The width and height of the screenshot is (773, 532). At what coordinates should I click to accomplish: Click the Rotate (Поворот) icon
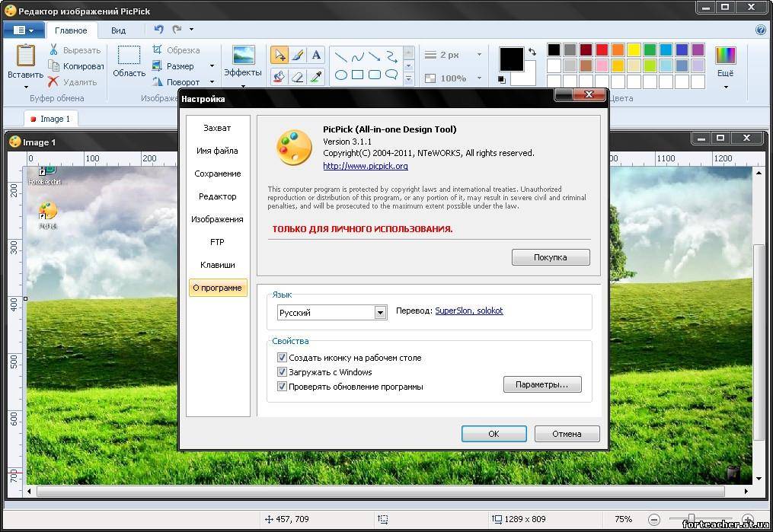[157, 81]
